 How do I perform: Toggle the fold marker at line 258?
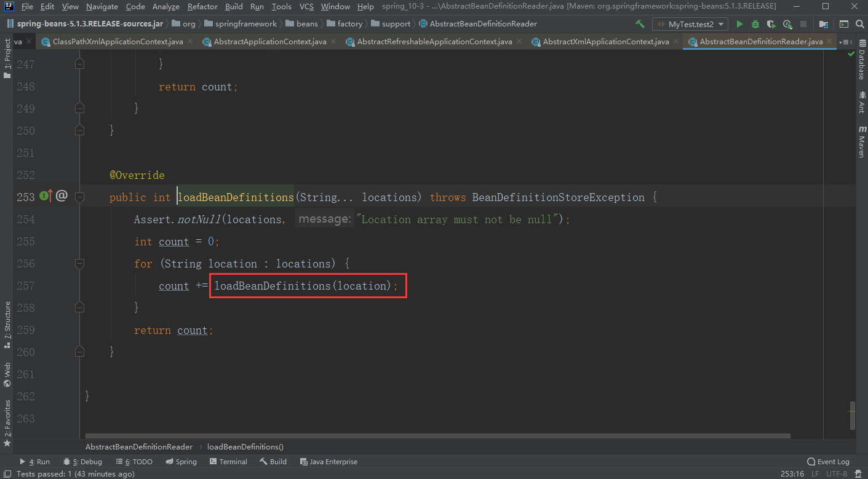pos(79,307)
